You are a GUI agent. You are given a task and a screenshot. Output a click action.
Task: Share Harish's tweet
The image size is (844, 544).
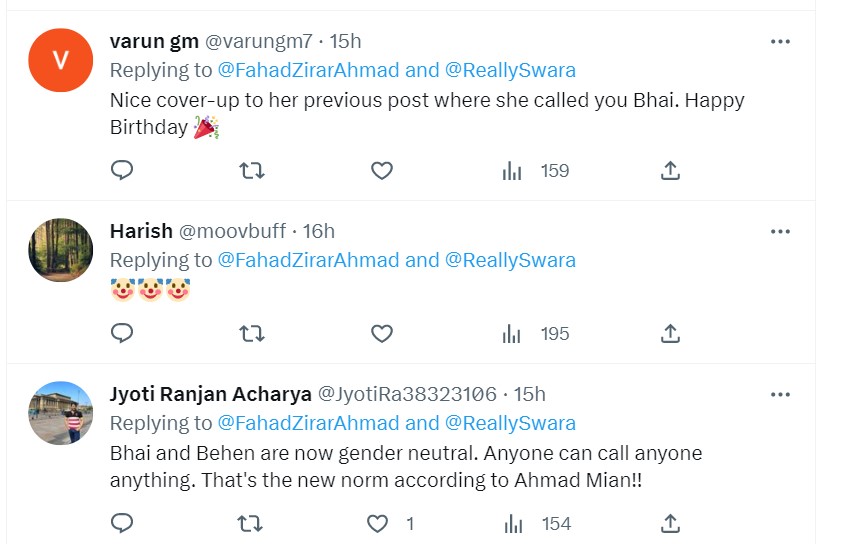(x=670, y=333)
